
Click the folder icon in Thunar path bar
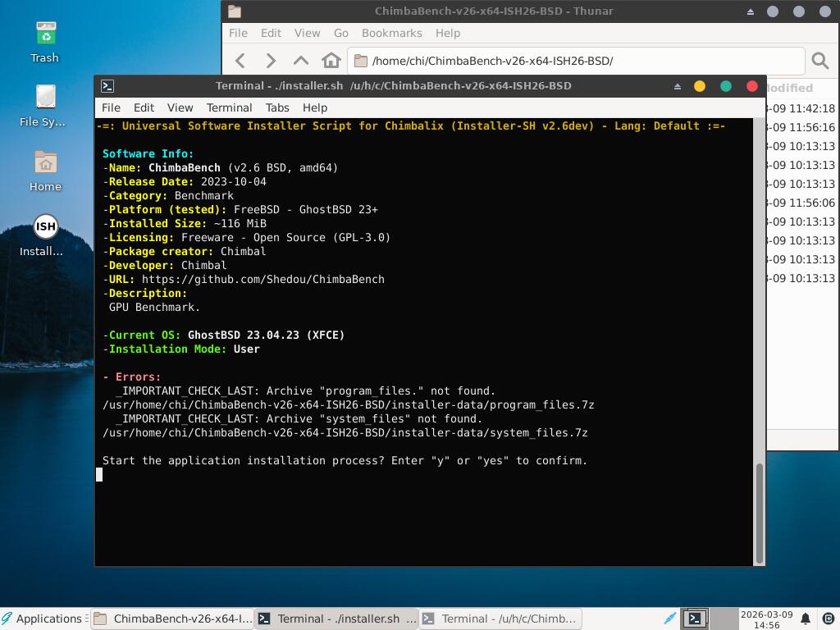coord(361,61)
